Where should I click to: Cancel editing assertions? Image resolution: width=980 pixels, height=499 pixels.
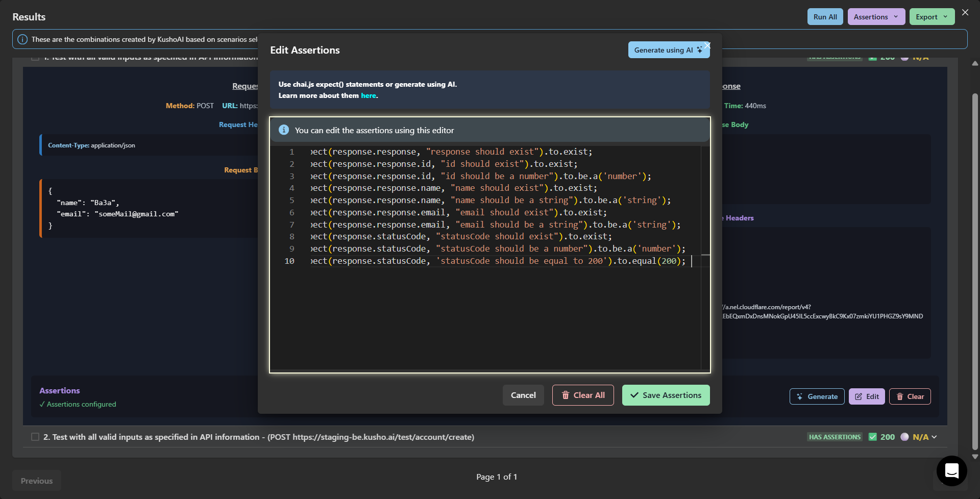pos(523,395)
